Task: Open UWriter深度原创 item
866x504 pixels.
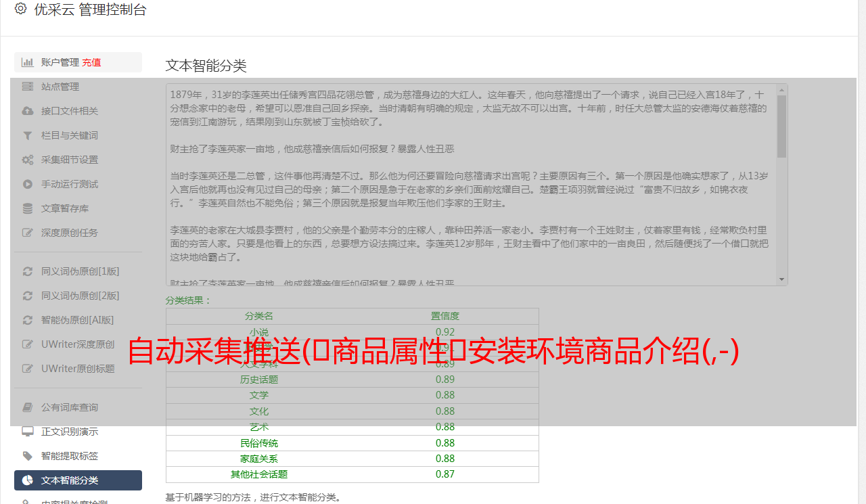Action: coord(78,344)
